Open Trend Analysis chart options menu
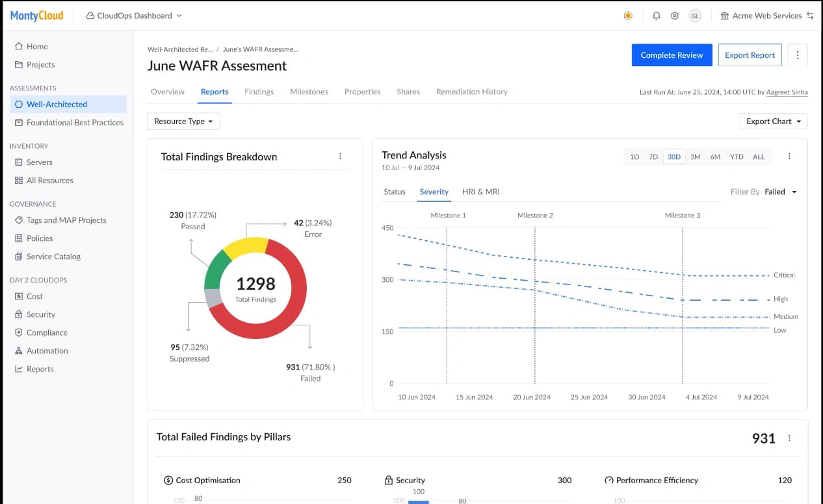This screenshot has height=504, width=823. click(789, 157)
